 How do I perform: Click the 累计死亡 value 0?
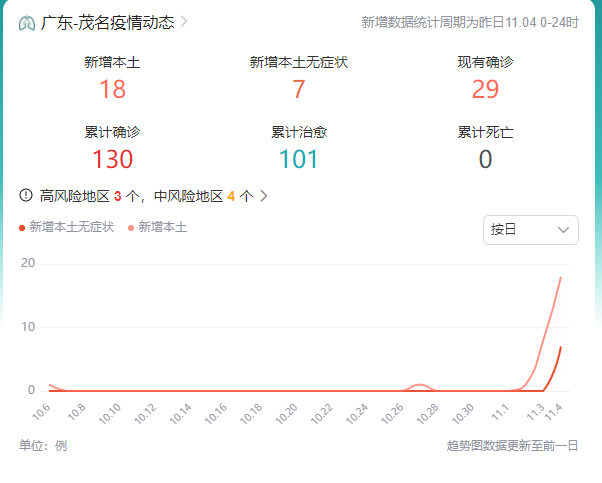click(485, 159)
